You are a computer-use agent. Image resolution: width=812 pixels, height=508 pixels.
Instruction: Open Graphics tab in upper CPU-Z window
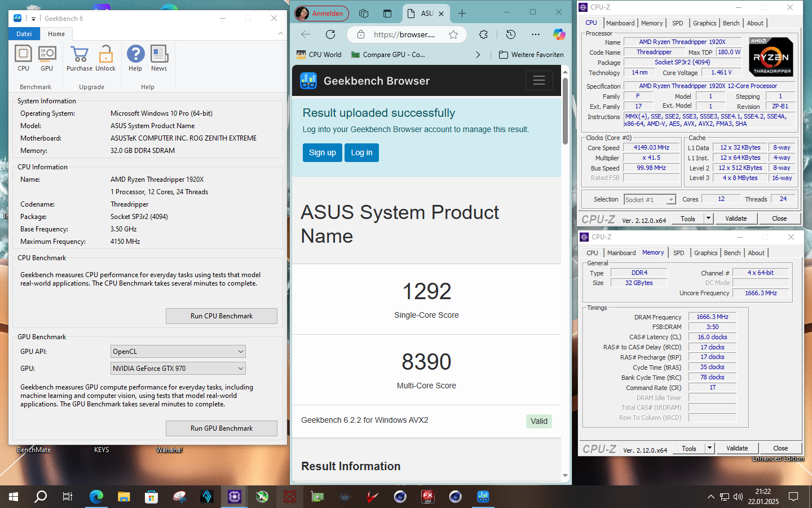pyautogui.click(x=705, y=23)
